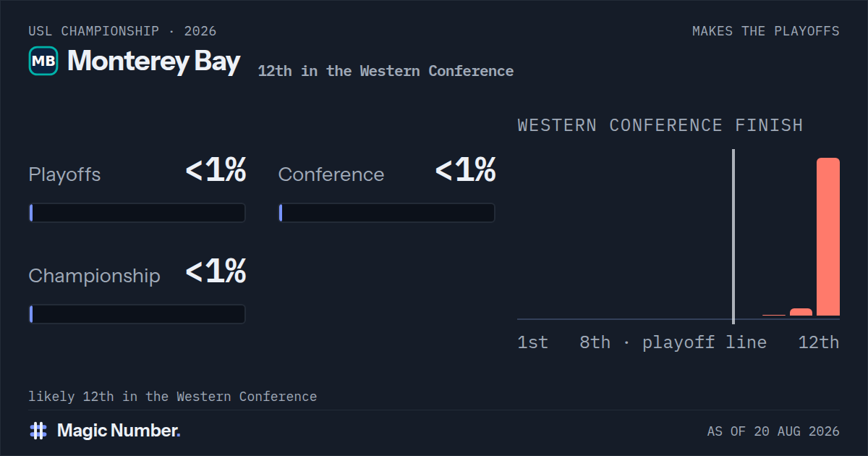This screenshot has width=868, height=456.
Task: Click the Magic Number brand name
Action: (x=119, y=431)
